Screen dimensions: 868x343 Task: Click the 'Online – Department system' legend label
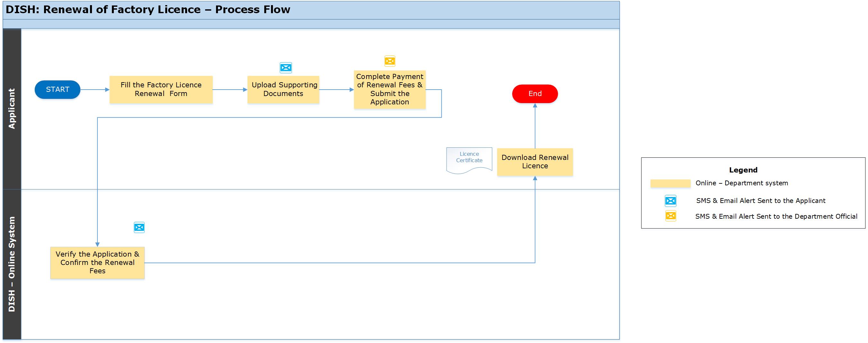[742, 183]
